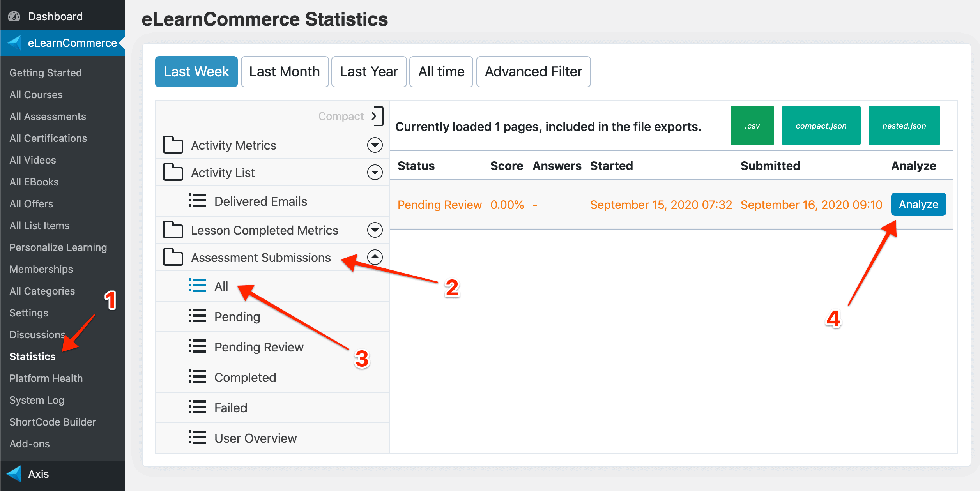The image size is (980, 491).
Task: Click the Lesson Completed Metrics folder icon
Action: point(173,230)
